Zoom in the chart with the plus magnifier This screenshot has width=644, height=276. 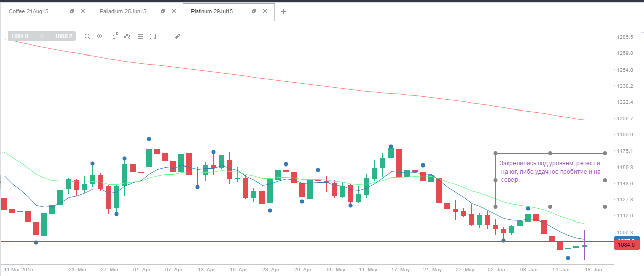pyautogui.click(x=100, y=36)
